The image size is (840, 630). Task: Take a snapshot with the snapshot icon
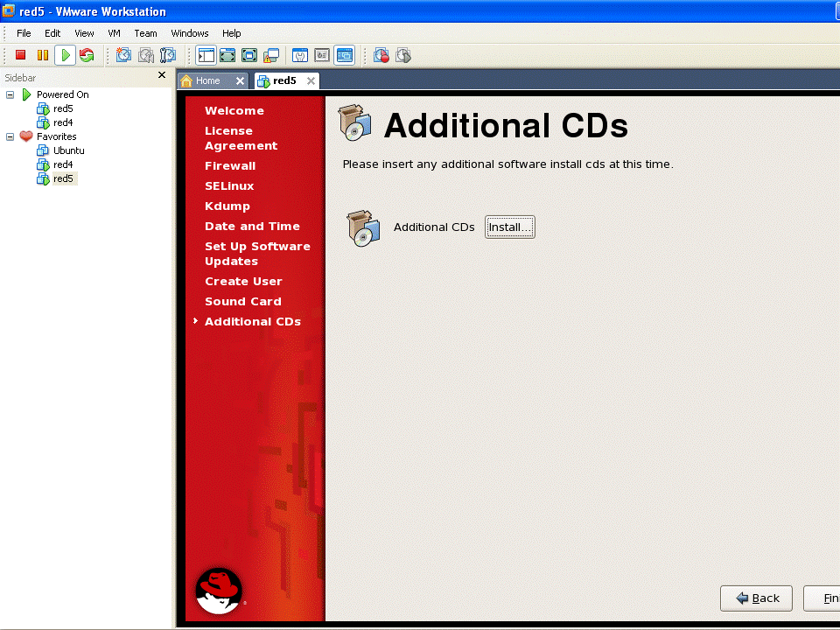[123, 55]
